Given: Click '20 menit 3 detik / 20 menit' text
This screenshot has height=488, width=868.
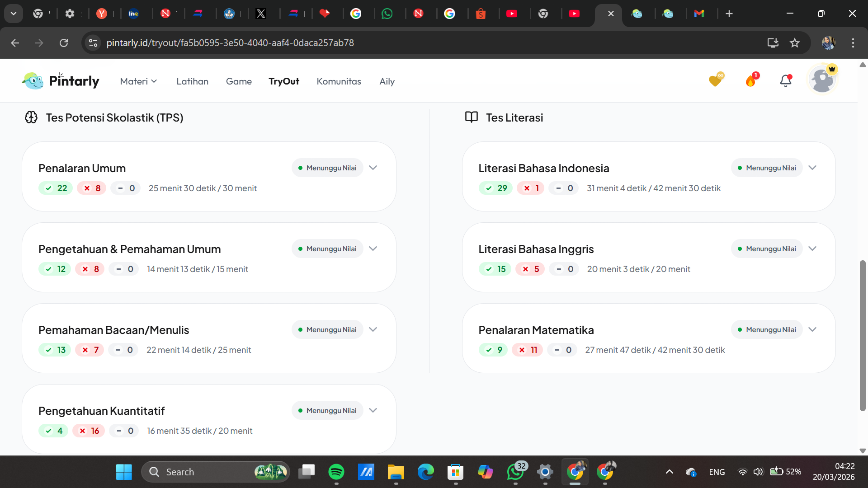Looking at the screenshot, I should [x=638, y=269].
